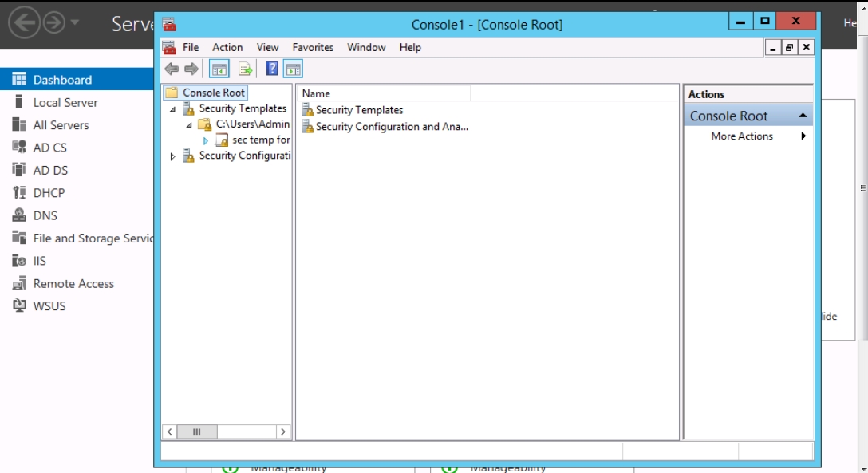Click the Forward arrow in MMC toolbar

tap(191, 69)
